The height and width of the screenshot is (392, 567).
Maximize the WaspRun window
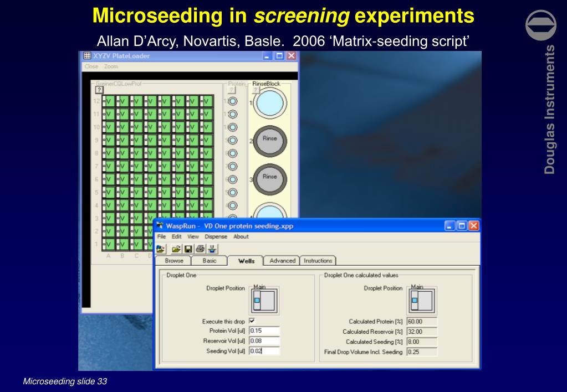[x=462, y=226]
